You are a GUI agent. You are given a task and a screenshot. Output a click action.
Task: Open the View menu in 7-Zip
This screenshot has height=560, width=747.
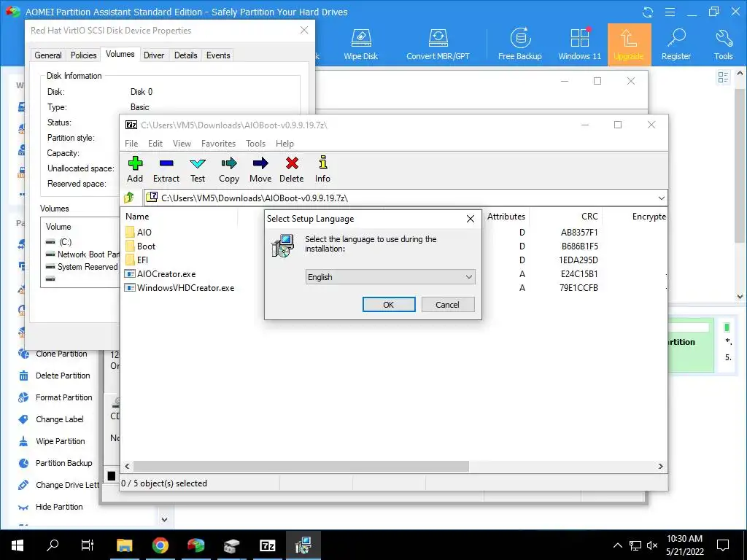(x=182, y=144)
